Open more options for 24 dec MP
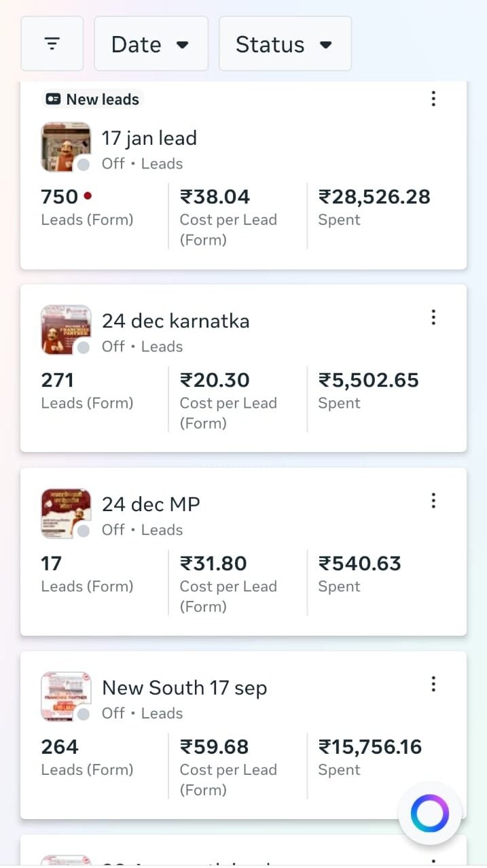This screenshot has width=487, height=868. coord(433,501)
